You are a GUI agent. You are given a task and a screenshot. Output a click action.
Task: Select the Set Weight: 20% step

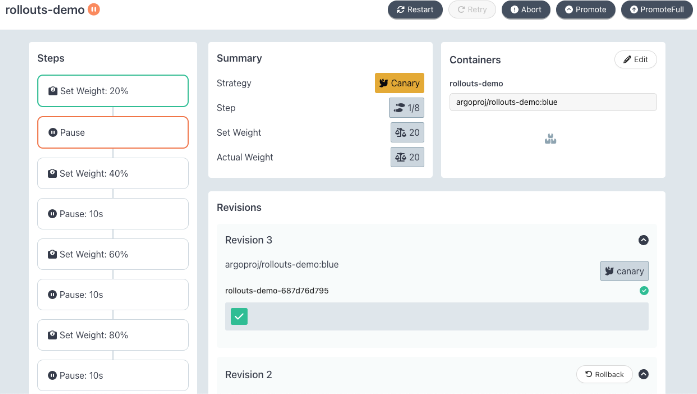pyautogui.click(x=113, y=91)
